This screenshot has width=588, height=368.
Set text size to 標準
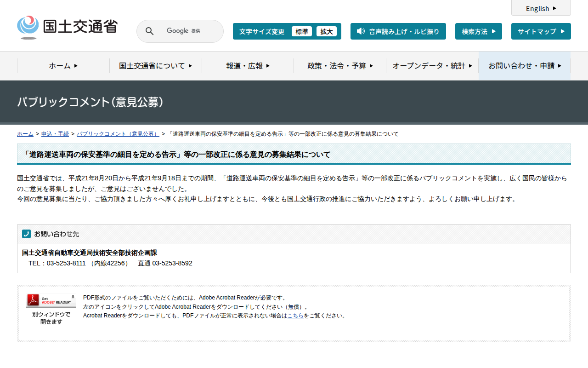click(302, 31)
